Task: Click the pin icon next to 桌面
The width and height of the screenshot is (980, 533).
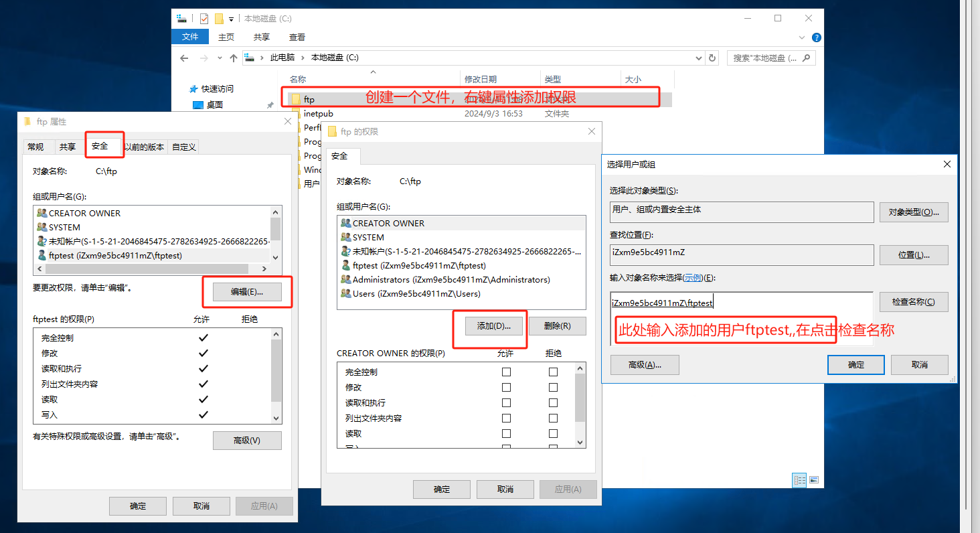Action: [270, 105]
